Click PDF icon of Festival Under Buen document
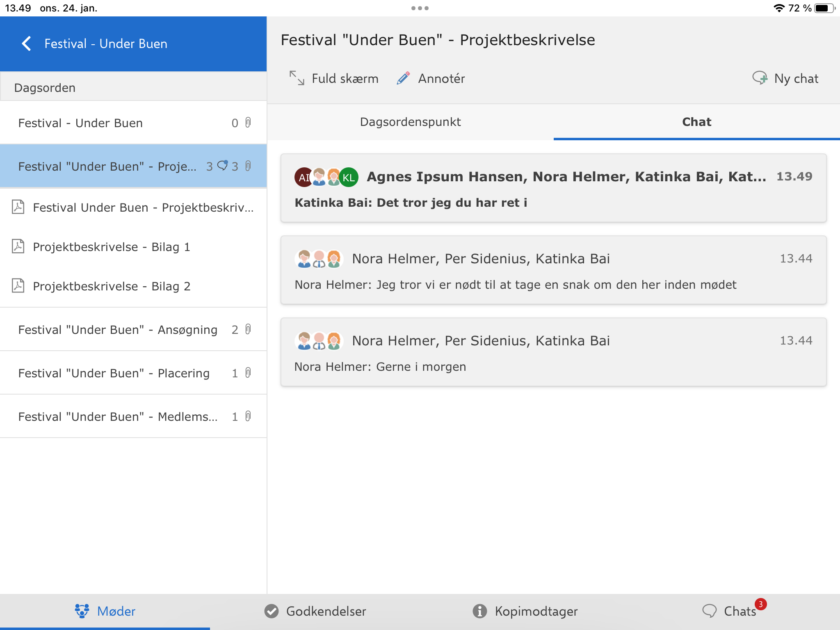This screenshot has height=630, width=840. tap(18, 207)
